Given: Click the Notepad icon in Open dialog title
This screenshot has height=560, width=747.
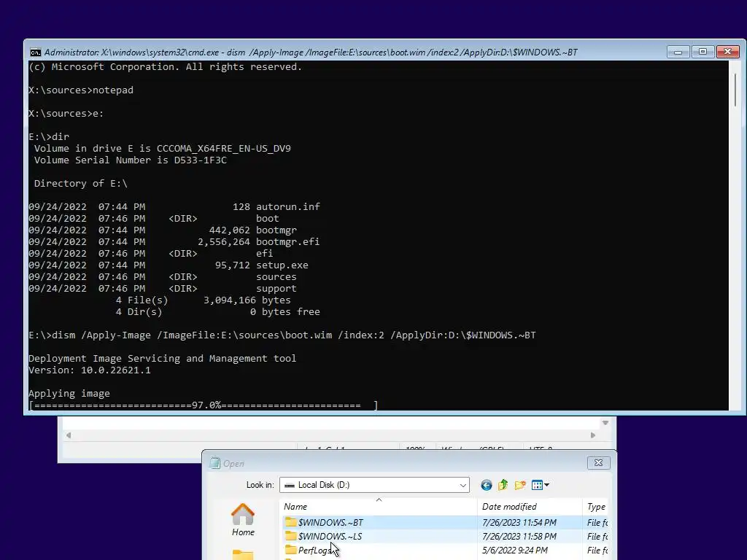Looking at the screenshot, I should 215,463.
